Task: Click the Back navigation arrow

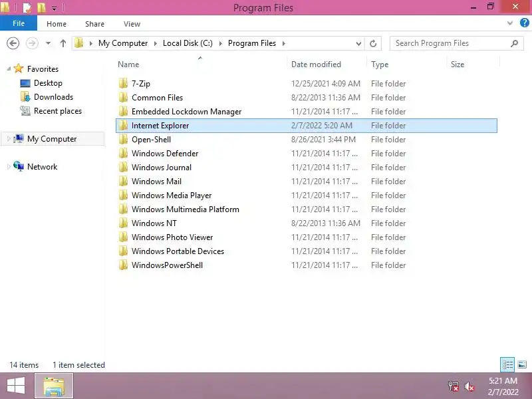Action: tap(13, 43)
